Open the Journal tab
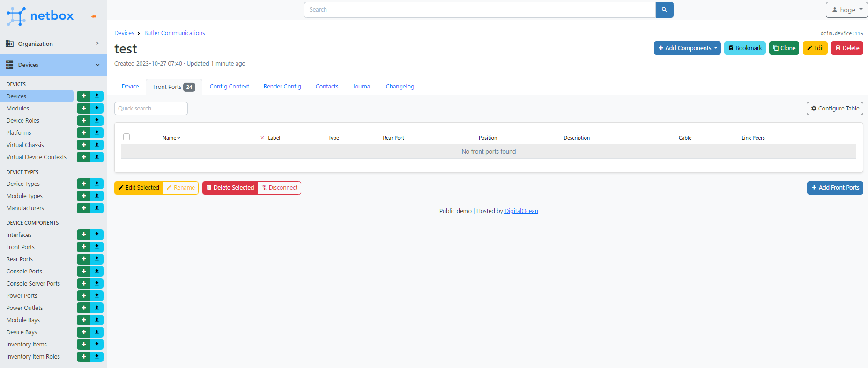Viewport: 868px width, 368px height. 362,87
